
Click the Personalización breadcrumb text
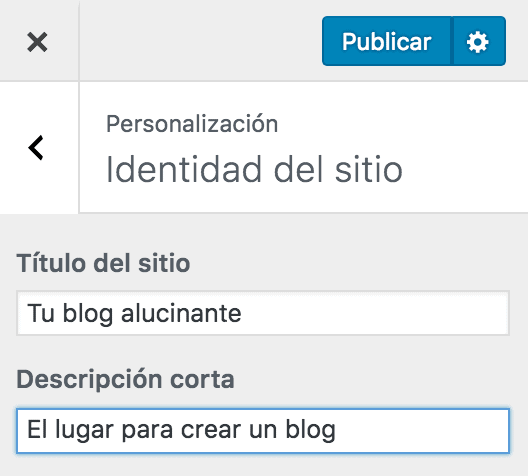(192, 124)
